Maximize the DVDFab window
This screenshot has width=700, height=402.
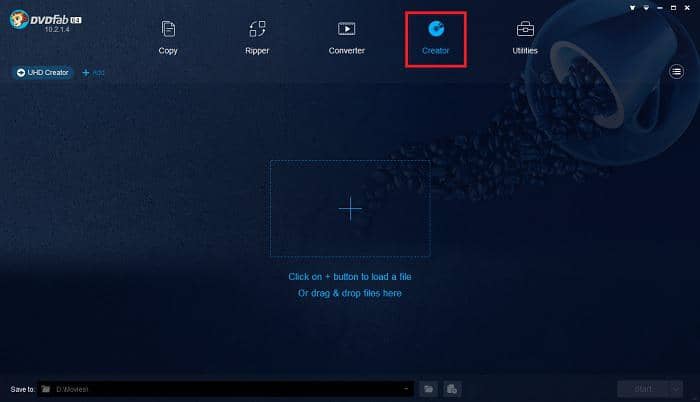tap(673, 8)
